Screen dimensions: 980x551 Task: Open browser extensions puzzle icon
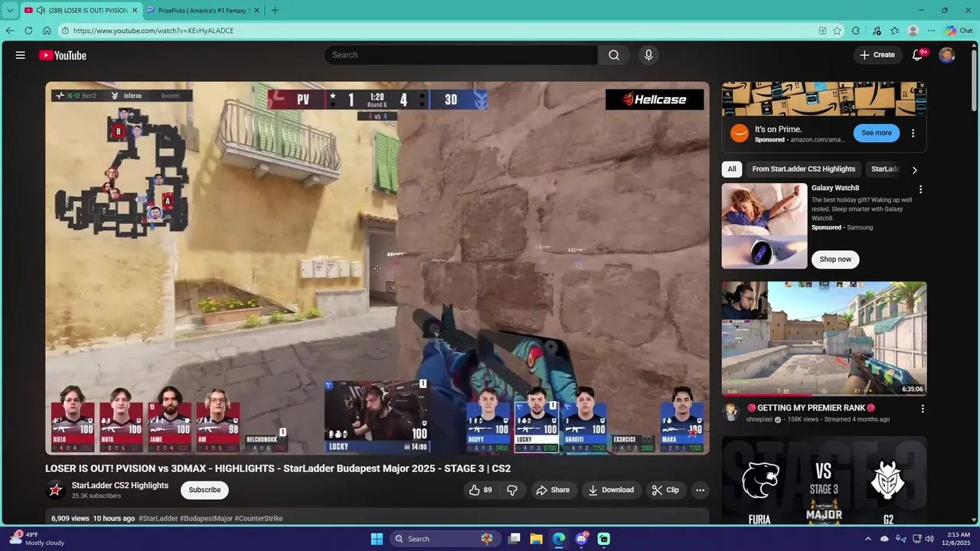(x=856, y=31)
